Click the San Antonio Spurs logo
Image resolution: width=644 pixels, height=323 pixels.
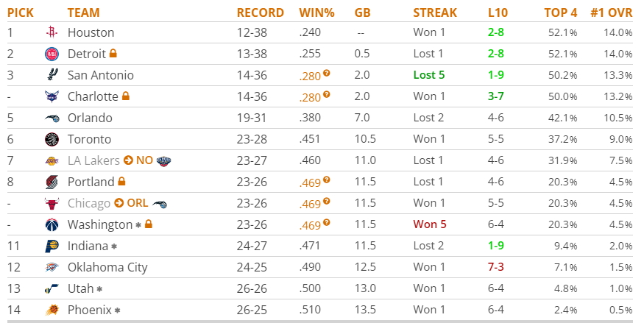tap(52, 75)
